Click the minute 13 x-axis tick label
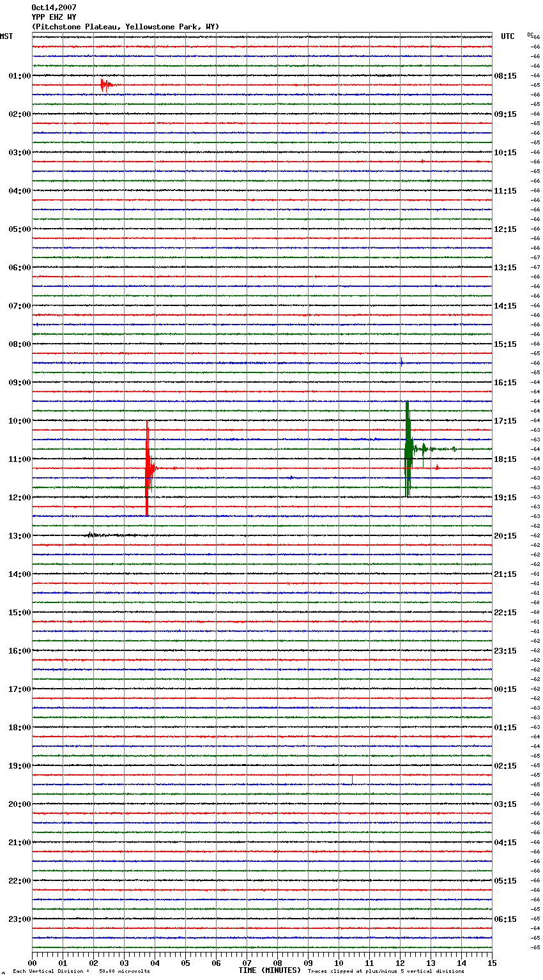Viewport: 543px width, 980px height. [431, 963]
